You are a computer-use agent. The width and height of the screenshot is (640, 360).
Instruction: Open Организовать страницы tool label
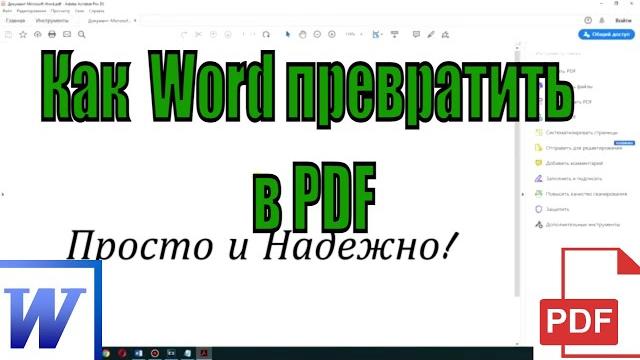pyautogui.click(x=582, y=133)
